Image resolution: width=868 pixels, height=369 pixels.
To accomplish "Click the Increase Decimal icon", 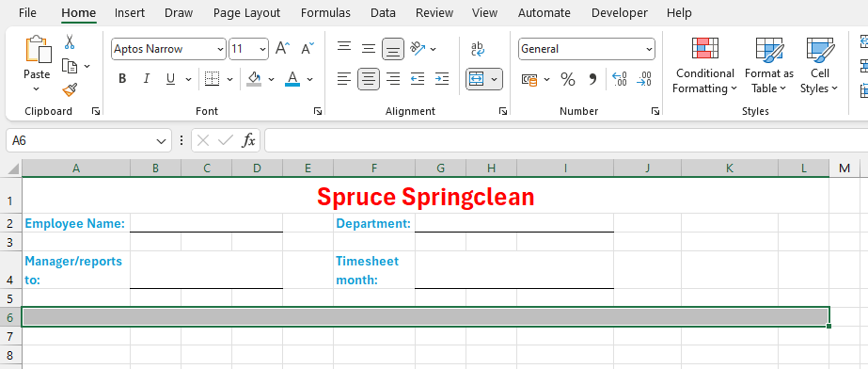I will pyautogui.click(x=620, y=79).
